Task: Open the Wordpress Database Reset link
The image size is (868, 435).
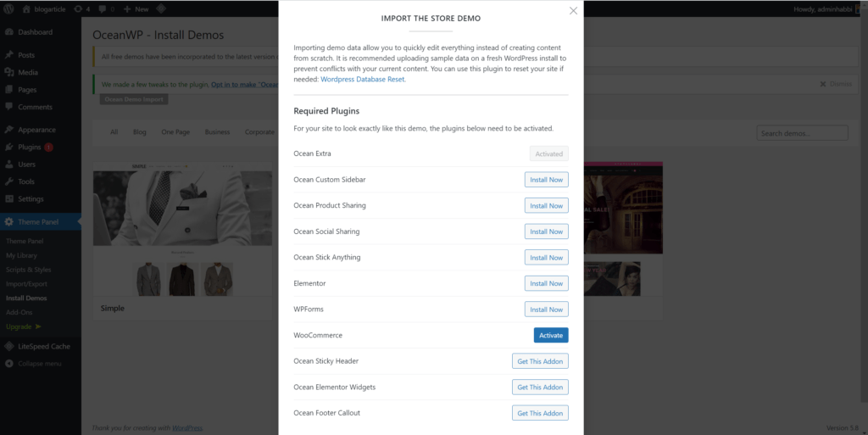Action: click(363, 79)
